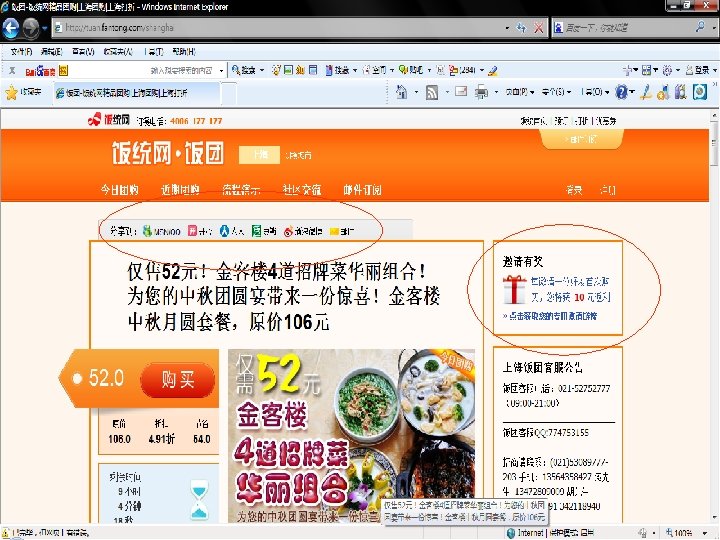
Task: Click the 社区交流 navigation tab
Action: [302, 190]
